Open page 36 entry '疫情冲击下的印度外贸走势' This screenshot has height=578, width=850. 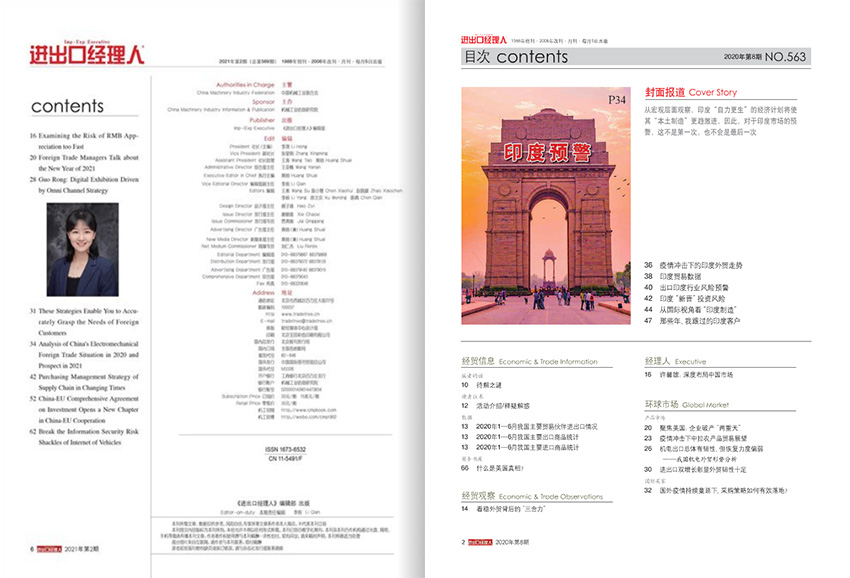coord(693,265)
